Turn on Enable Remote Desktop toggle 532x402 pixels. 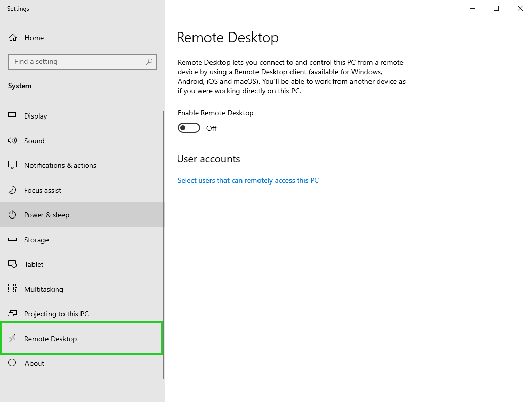[189, 128]
